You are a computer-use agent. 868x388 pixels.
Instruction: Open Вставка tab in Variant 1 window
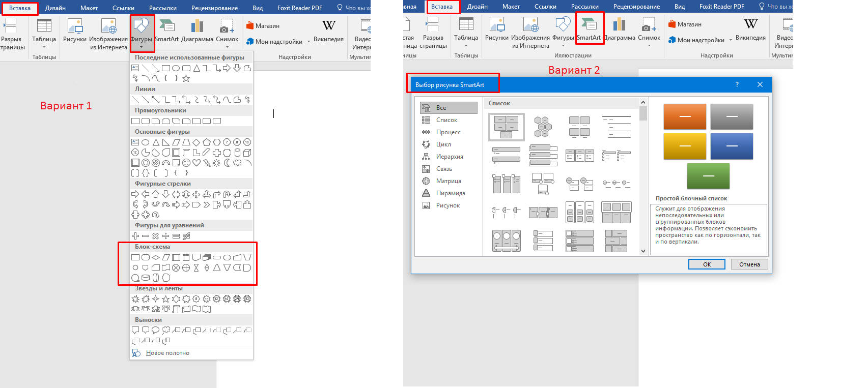(x=20, y=8)
